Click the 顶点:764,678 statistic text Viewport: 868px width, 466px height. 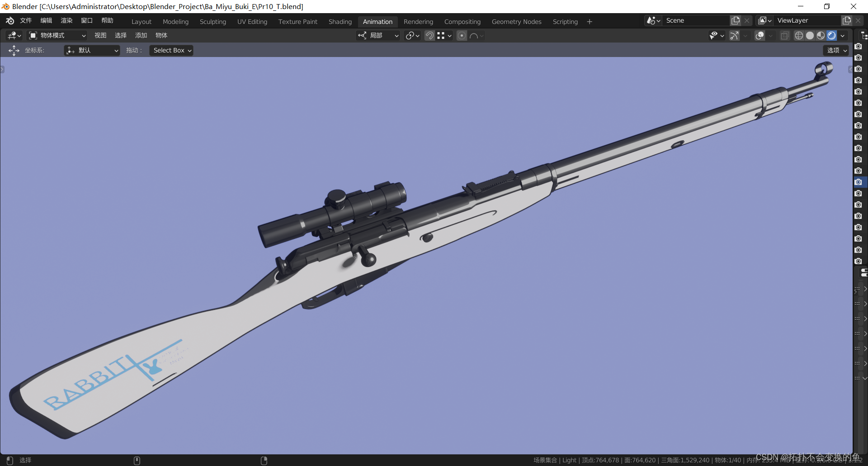[600, 460]
